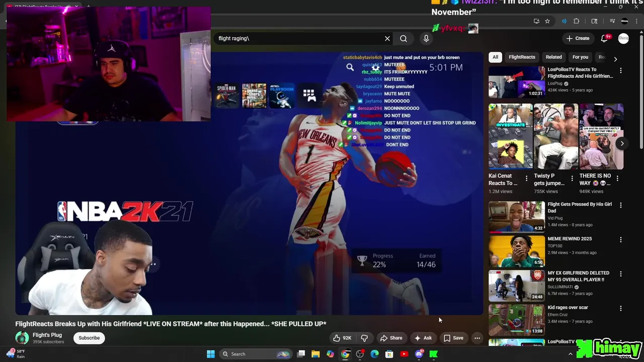
Task: Open weather widget showing 58°F Rain
Action: pyautogui.click(x=15, y=354)
